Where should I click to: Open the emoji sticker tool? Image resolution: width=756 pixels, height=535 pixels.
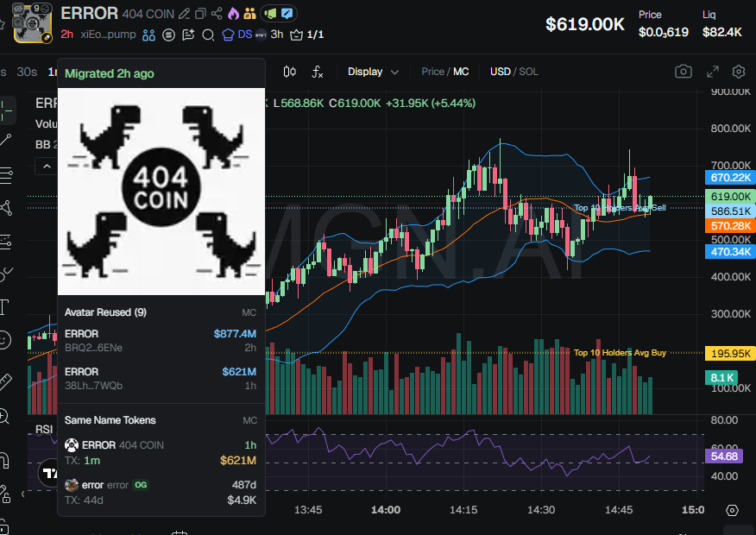click(x=4, y=340)
